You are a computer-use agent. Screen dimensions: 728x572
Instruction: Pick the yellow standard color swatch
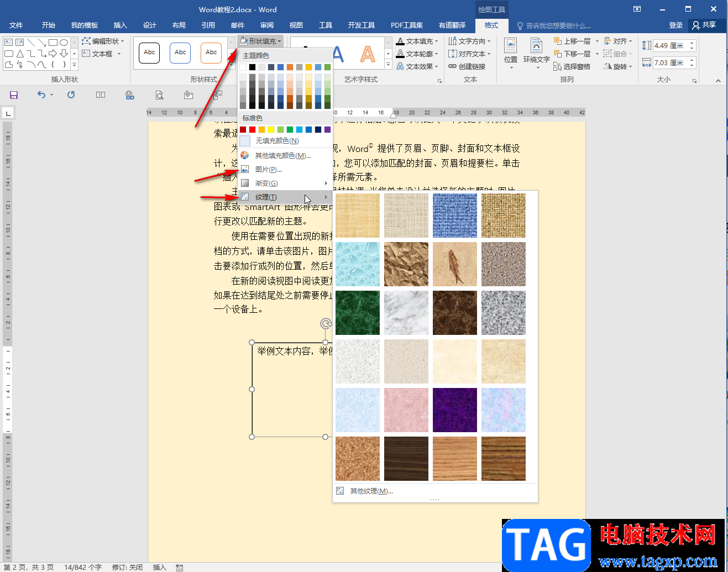271,129
